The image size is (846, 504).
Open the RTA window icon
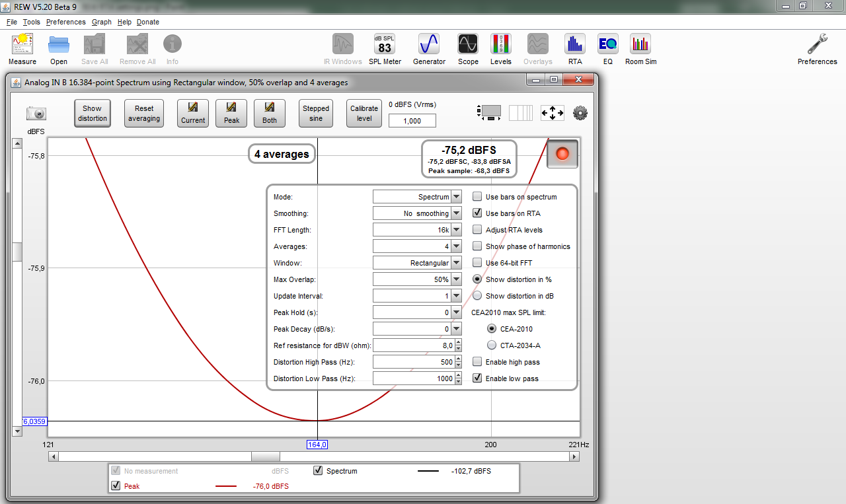click(x=575, y=44)
